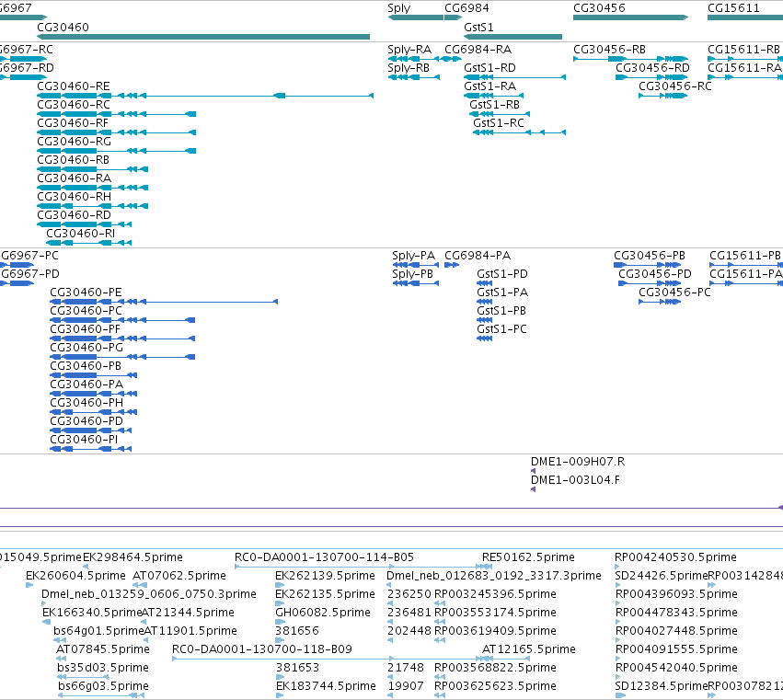Click EST bs35d03.5prime
Viewport: 783px width, 700px height.
point(103,668)
